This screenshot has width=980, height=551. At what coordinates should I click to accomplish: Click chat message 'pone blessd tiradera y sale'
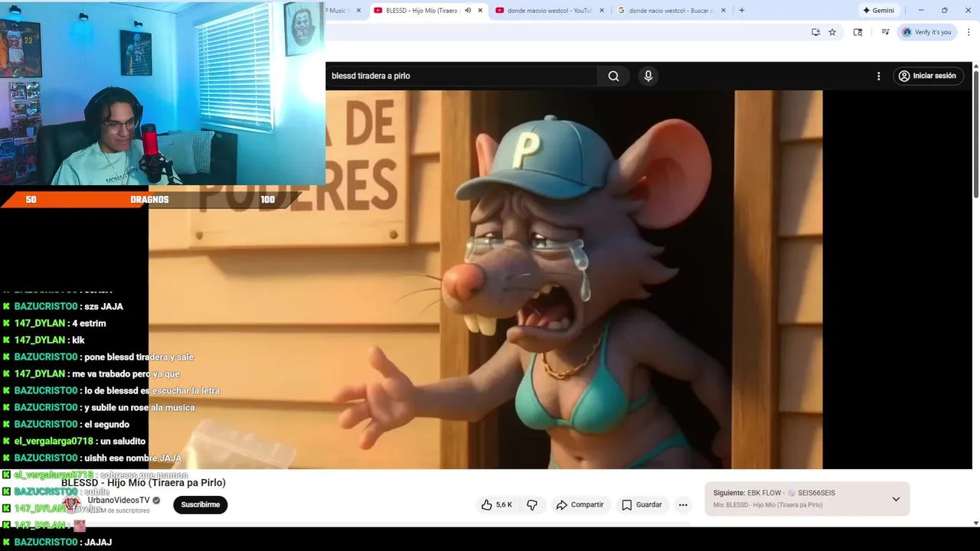(139, 357)
